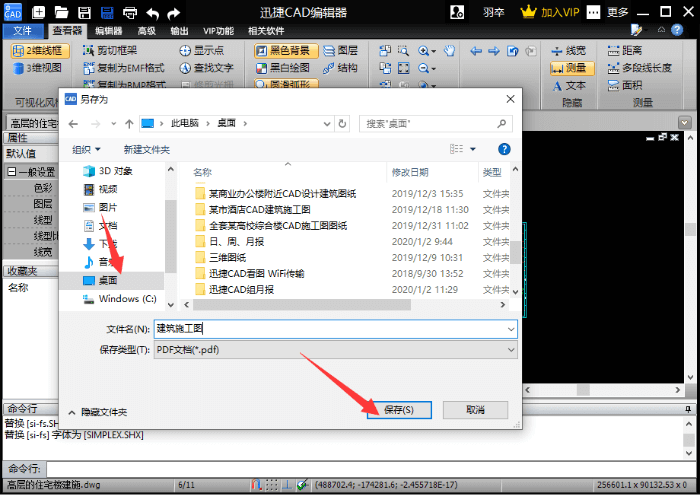Click 保存(S) button
This screenshot has width=700, height=495.
[x=399, y=410]
